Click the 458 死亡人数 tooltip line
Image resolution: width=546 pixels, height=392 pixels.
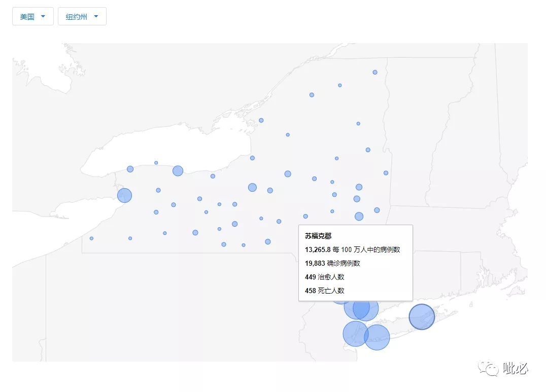325,291
